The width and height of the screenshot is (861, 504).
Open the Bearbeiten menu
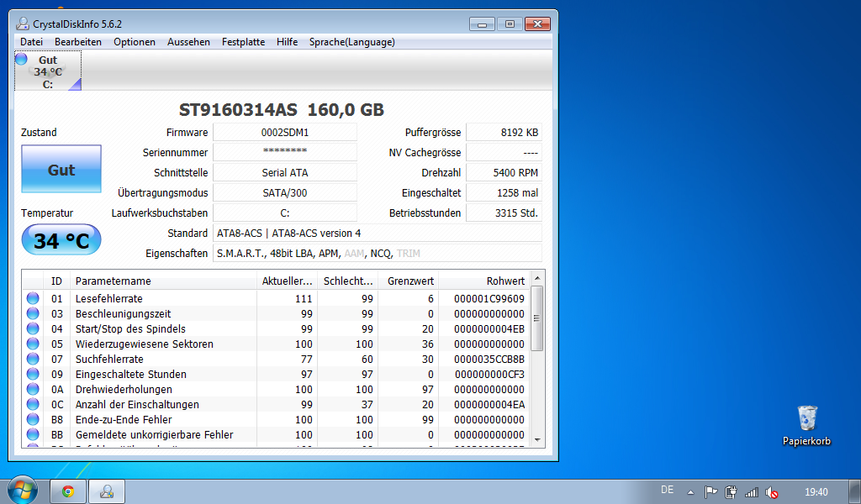(x=78, y=42)
